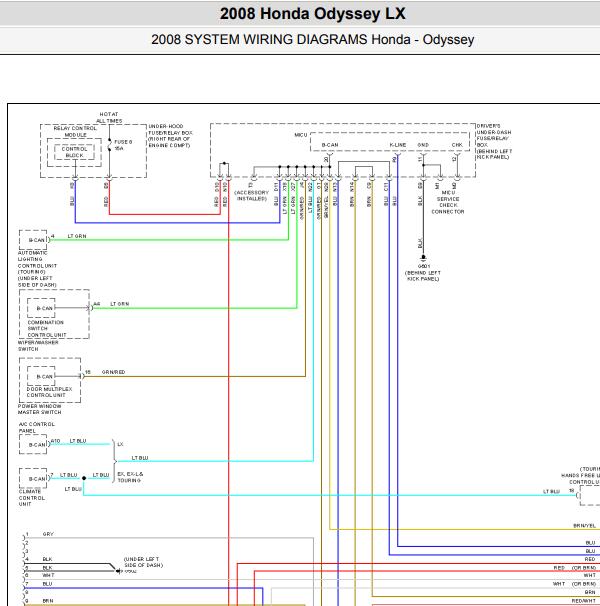Click the "K-LINE" terminal label

pos(398,145)
